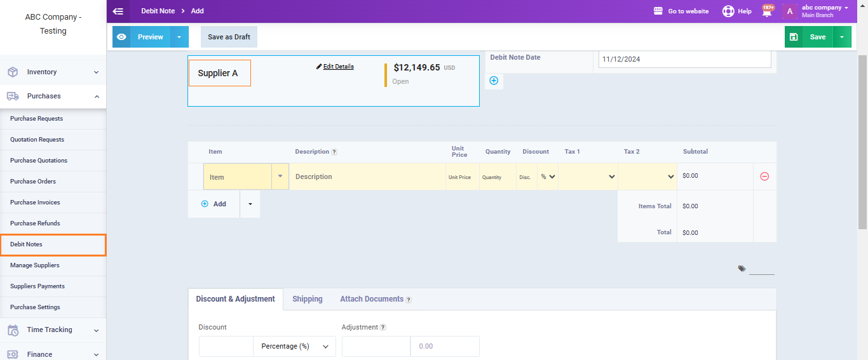
Task: Open the Preview dropdown arrow
Action: point(179,37)
